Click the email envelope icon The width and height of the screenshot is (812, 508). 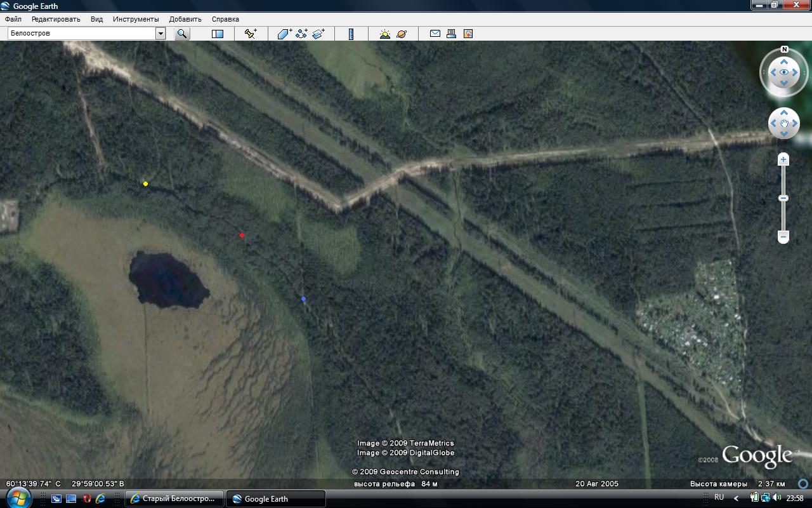tap(435, 34)
